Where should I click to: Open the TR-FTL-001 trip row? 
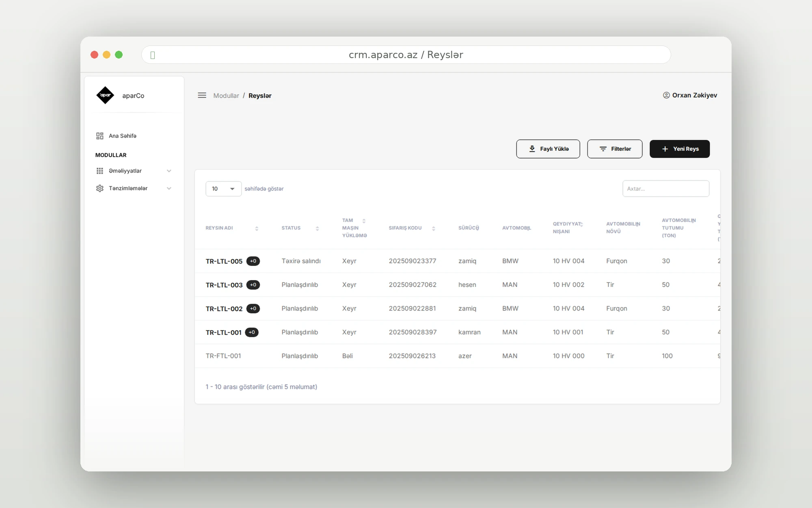pos(458,356)
